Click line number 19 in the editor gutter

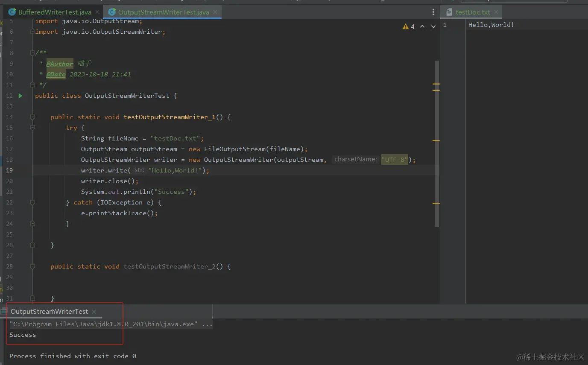(9, 170)
